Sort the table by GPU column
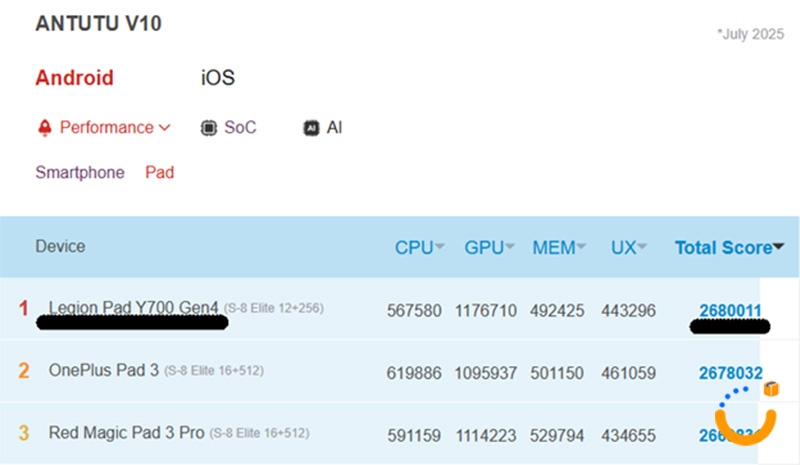Viewport: 800px width, 465px height. point(489,248)
